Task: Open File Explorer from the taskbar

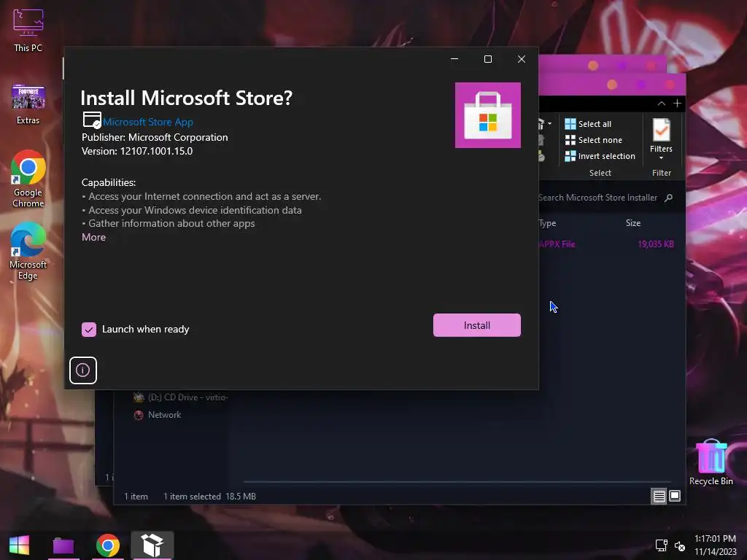Action: click(x=63, y=545)
